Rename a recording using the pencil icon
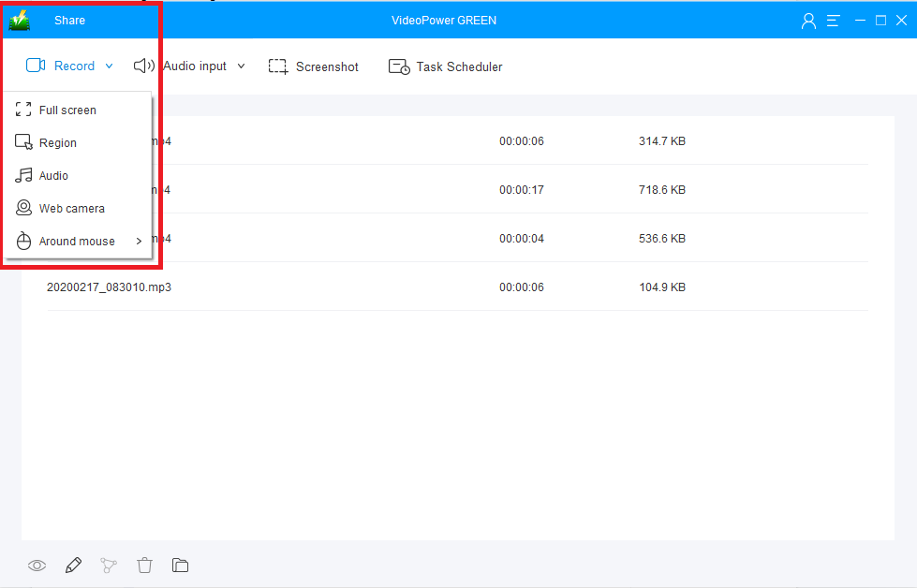Image resolution: width=917 pixels, height=588 pixels. [x=73, y=565]
